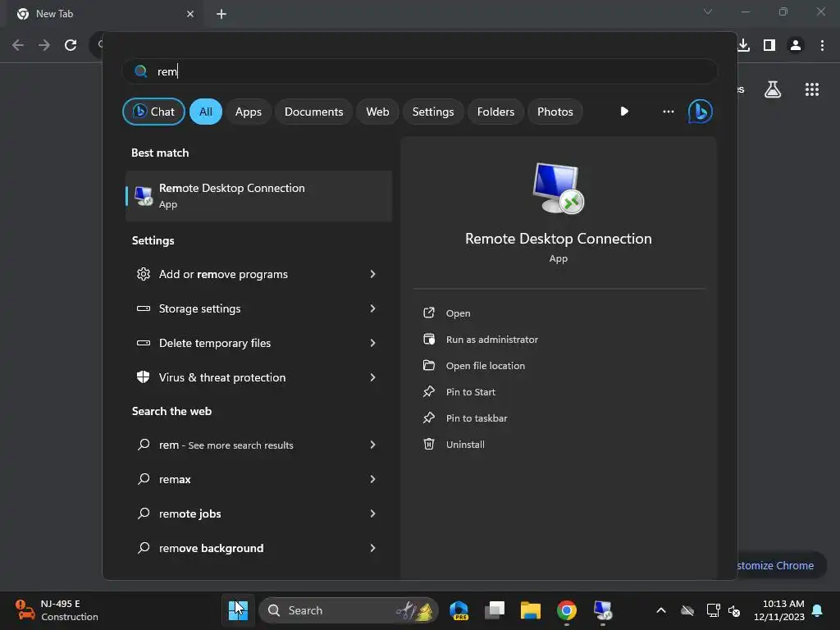Select the All filter tab

206,112
